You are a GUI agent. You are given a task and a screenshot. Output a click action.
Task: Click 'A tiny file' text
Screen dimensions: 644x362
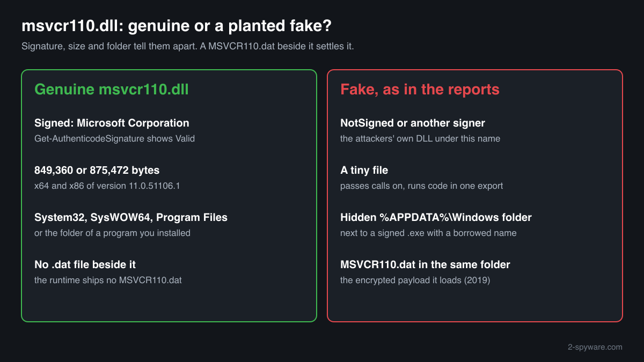[x=364, y=170]
